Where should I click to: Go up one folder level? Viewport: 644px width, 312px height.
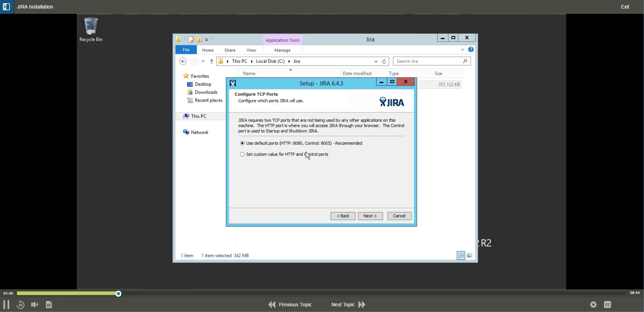click(212, 61)
